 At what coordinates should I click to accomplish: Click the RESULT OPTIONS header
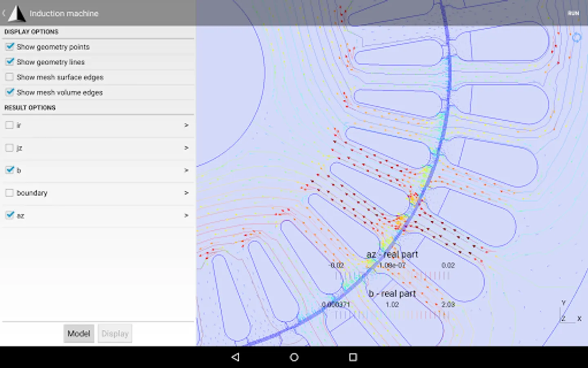[x=30, y=108]
